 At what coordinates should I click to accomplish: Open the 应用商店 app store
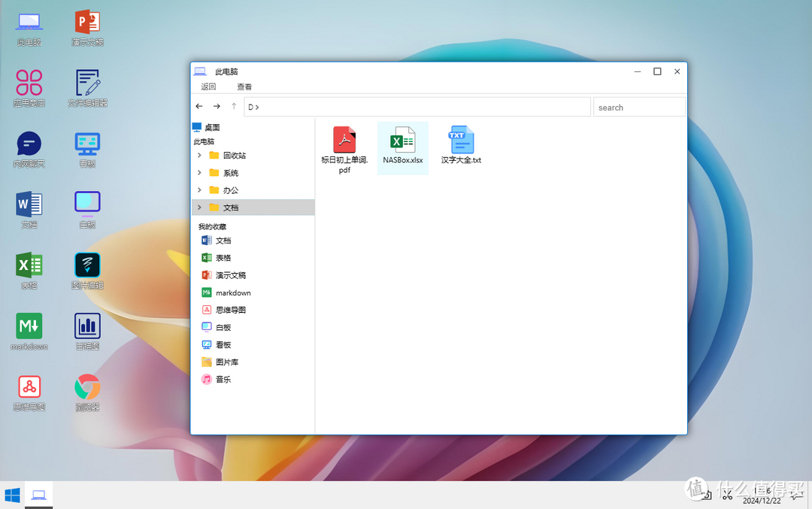[28, 83]
